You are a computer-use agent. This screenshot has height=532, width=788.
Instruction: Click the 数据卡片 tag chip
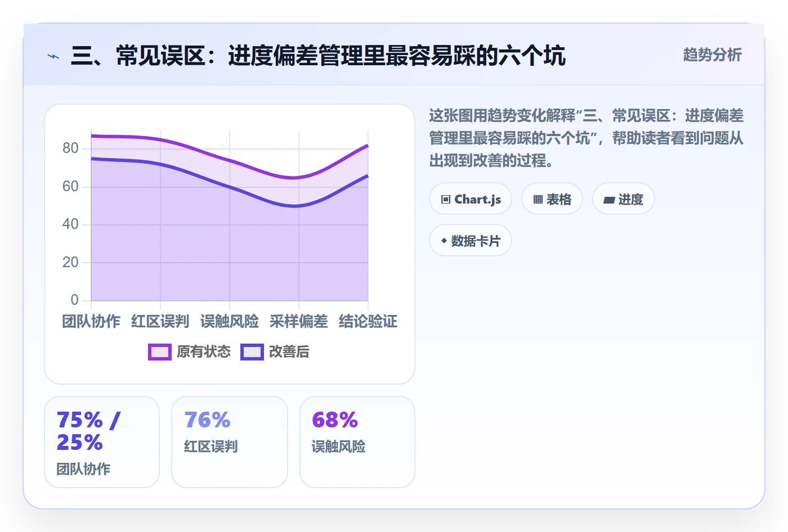tap(471, 241)
